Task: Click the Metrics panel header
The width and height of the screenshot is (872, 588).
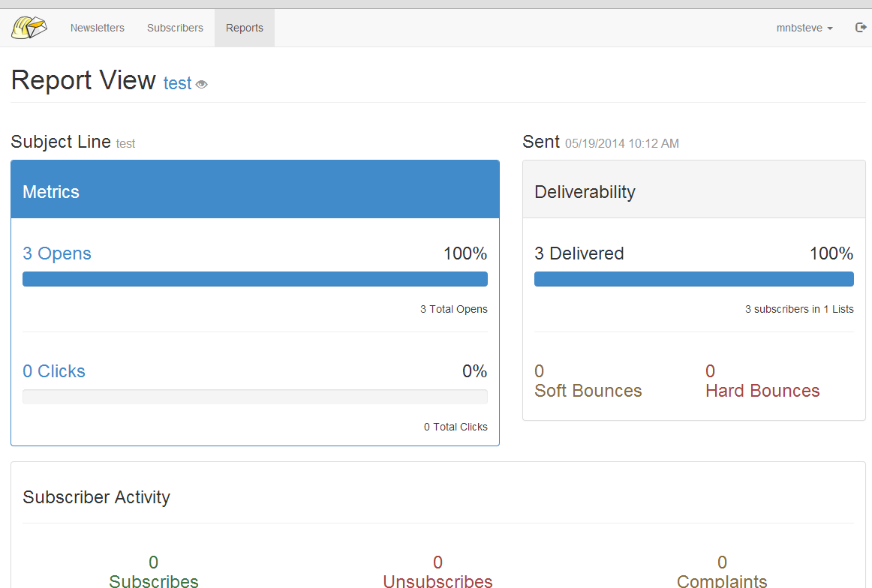Action: click(x=255, y=191)
